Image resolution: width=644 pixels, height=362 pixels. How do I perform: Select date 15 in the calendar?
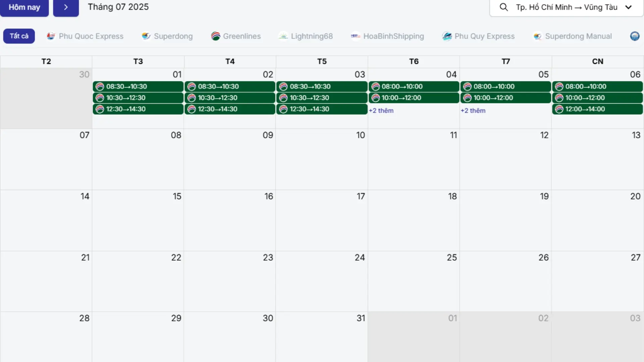177,196
